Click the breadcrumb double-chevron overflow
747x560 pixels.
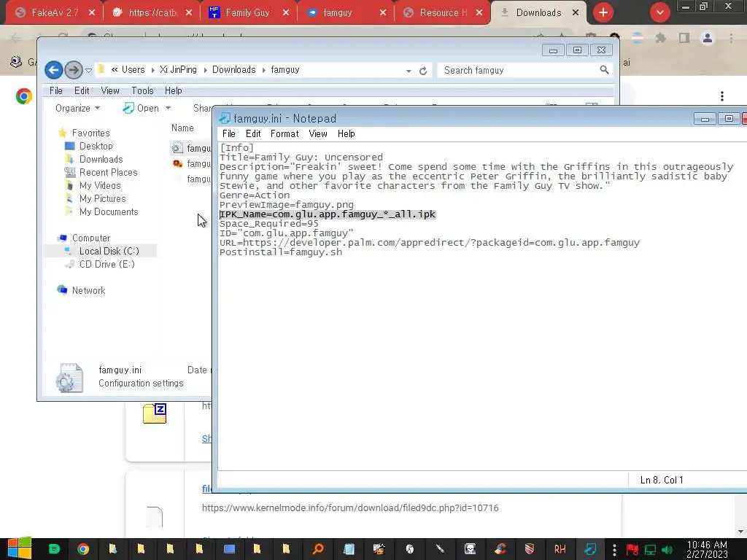[115, 69]
